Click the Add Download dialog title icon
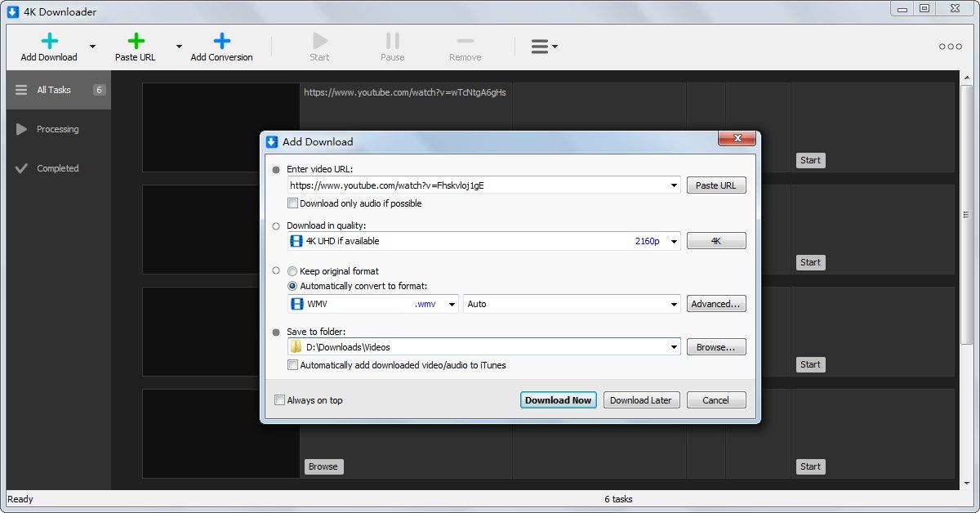This screenshot has height=513, width=980. (x=272, y=141)
